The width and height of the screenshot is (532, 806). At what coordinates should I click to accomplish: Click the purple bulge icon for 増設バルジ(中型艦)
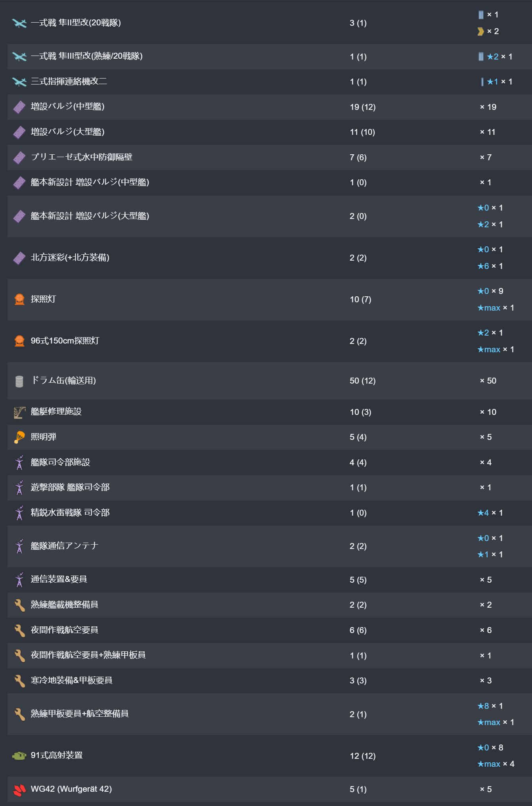point(19,107)
